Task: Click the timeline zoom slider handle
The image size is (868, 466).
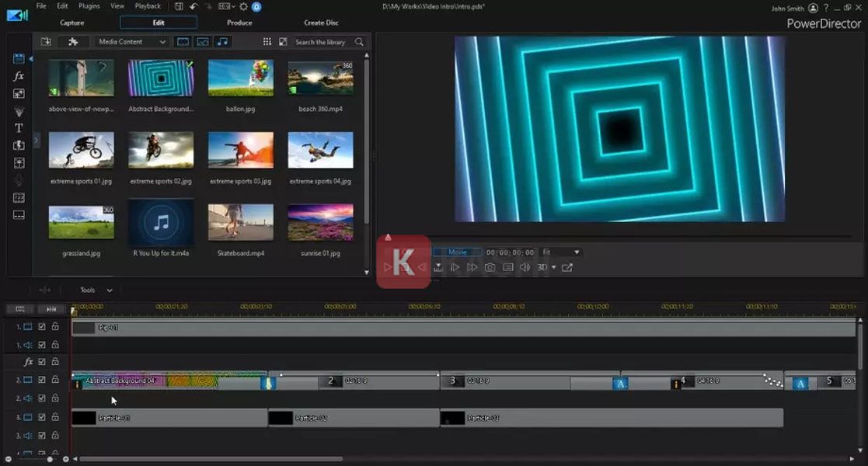Action: (50, 459)
